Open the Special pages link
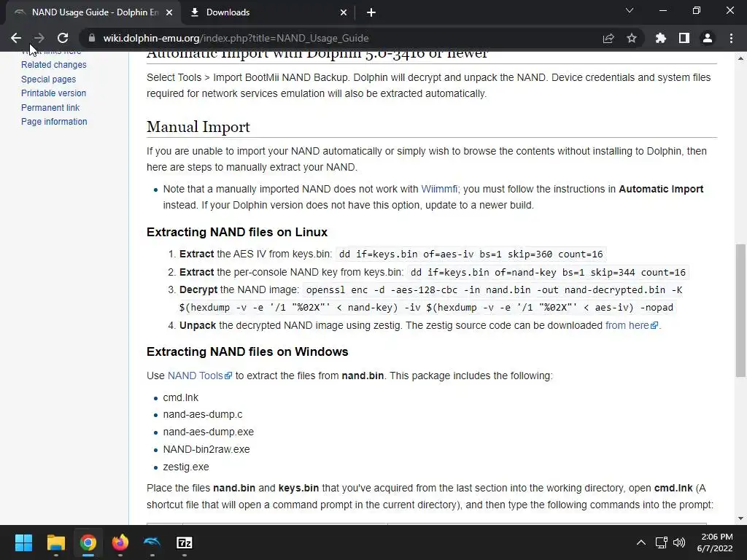This screenshot has width=747, height=560. pyautogui.click(x=49, y=79)
